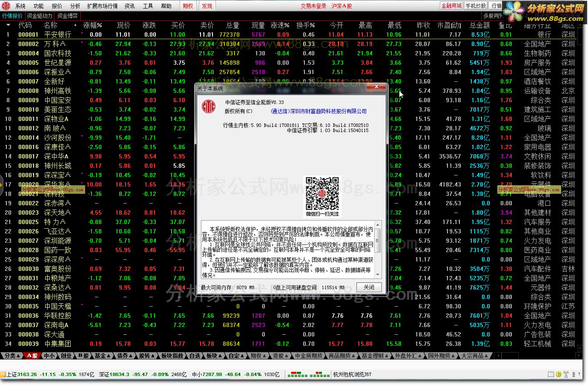Click the window list icon in the status bar
The image size is (588, 385).
pos(551,374)
